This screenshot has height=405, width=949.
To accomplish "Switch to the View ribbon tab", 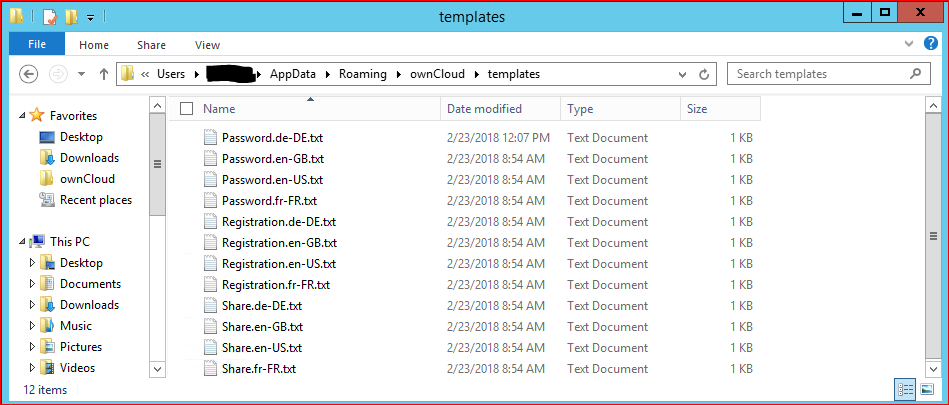I will [x=207, y=45].
